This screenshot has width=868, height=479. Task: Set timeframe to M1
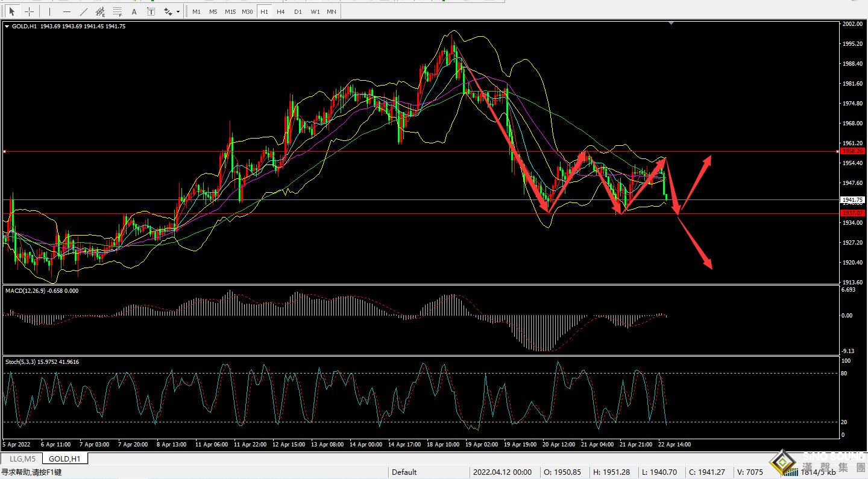pyautogui.click(x=197, y=11)
